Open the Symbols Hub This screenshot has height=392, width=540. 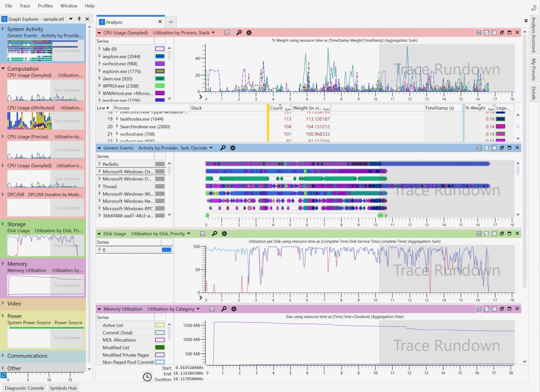coord(63,388)
